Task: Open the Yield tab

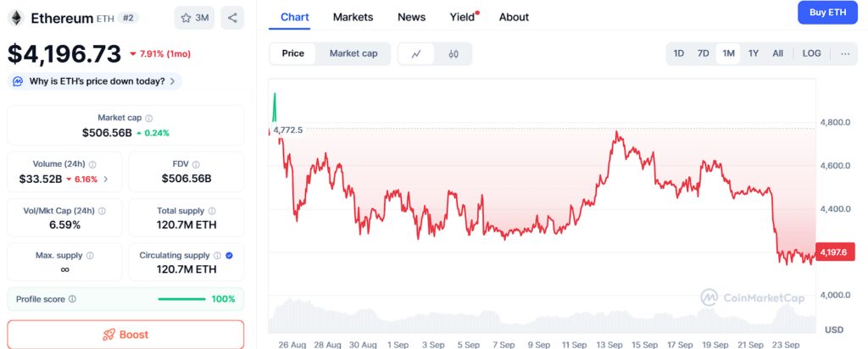Action: tap(462, 17)
